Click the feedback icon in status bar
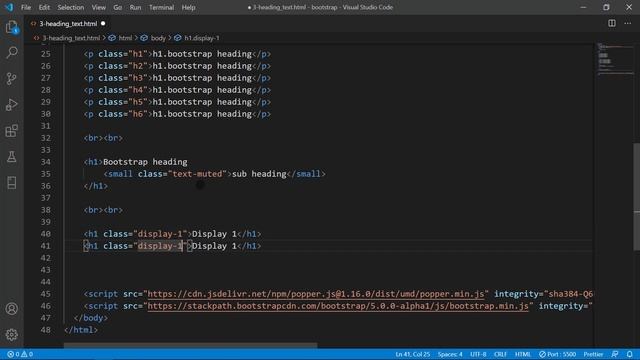Image resolution: width=640 pixels, height=360 pixels. pos(615,354)
